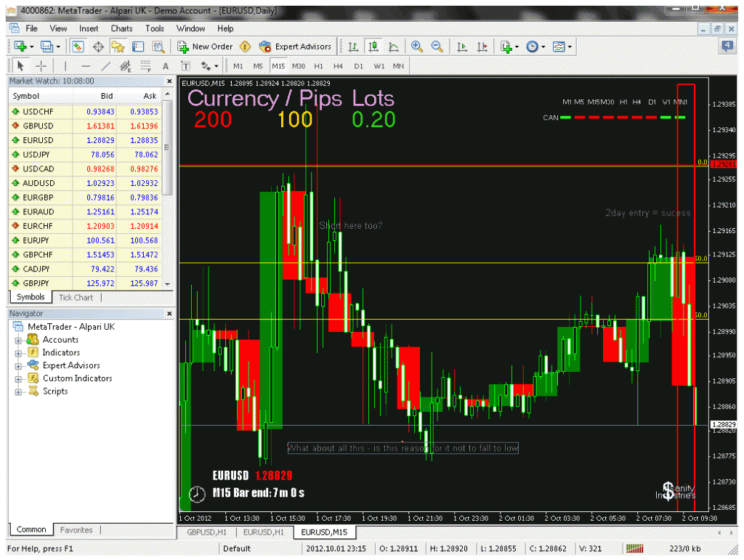Open a New Chart from toolbar
This screenshot has height=560, width=744.
(x=20, y=46)
